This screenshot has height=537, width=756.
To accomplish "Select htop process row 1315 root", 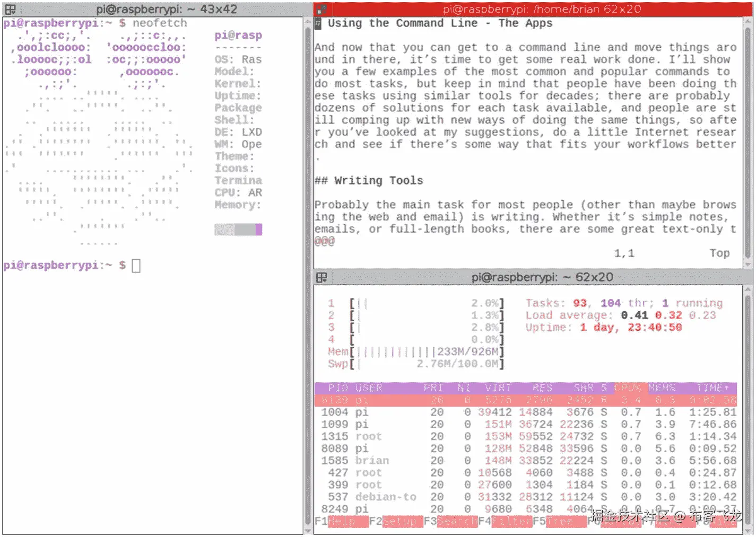I will (x=526, y=436).
